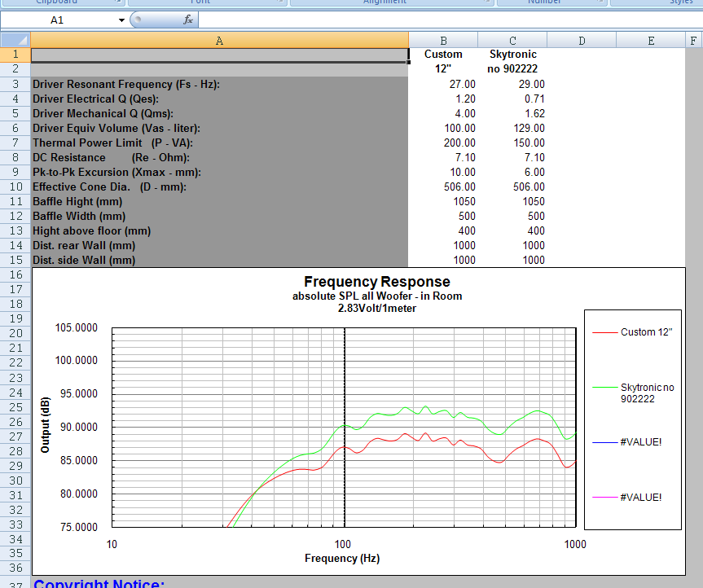Select column E header

(x=651, y=41)
